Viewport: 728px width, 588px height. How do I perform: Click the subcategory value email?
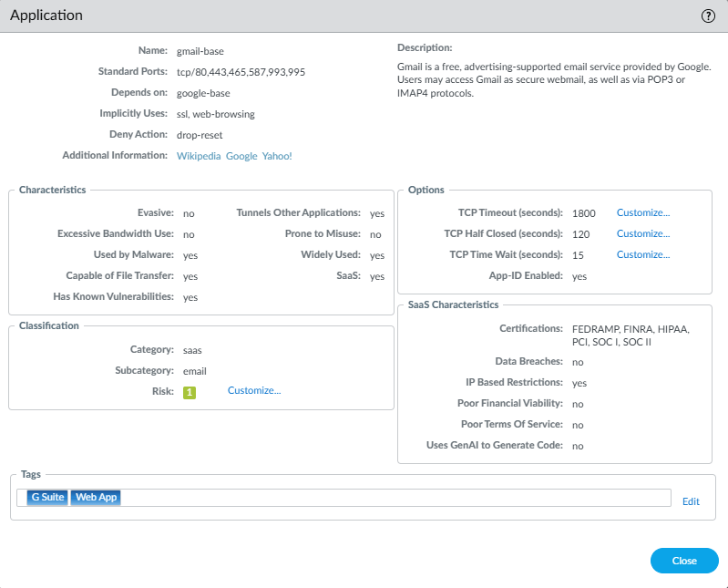[x=195, y=371]
